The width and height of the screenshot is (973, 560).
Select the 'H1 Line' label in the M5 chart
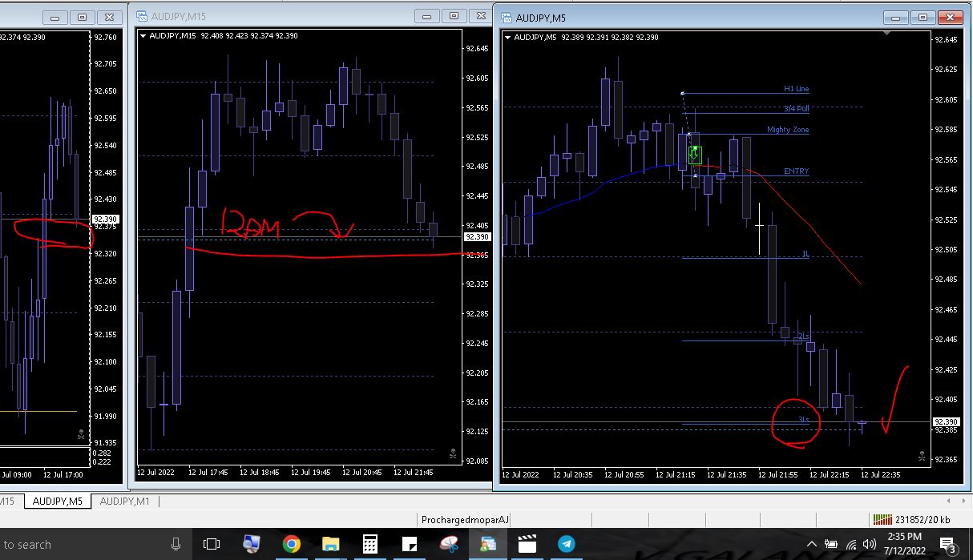(796, 89)
